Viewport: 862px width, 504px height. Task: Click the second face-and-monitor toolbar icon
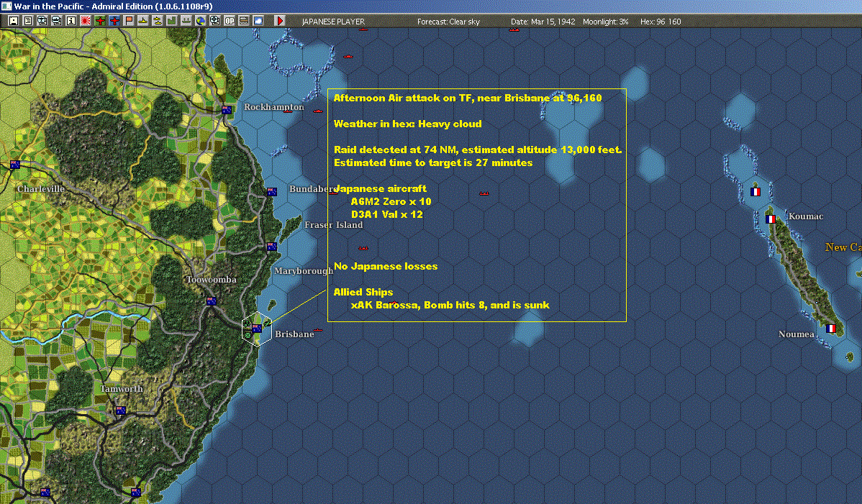click(x=57, y=21)
